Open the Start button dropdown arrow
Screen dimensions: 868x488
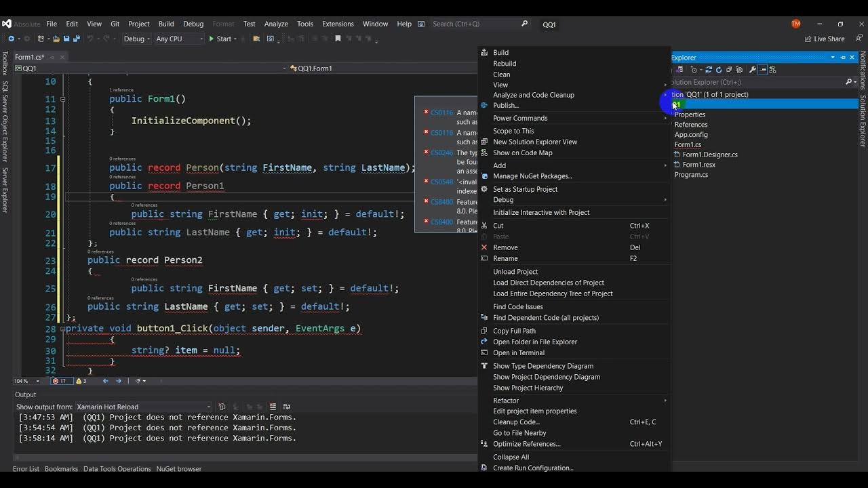(x=235, y=39)
